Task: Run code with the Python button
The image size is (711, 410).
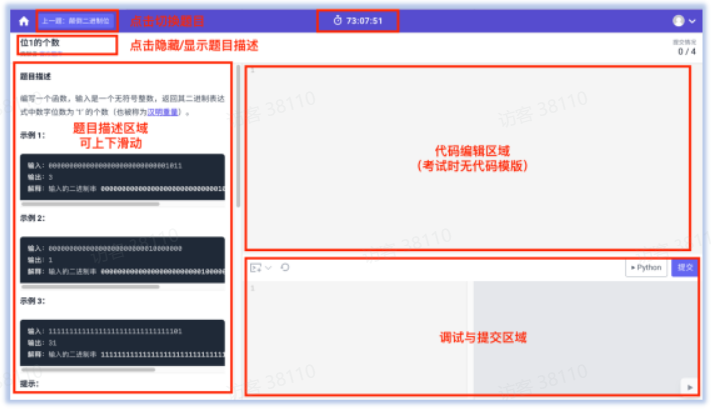Action: 646,268
